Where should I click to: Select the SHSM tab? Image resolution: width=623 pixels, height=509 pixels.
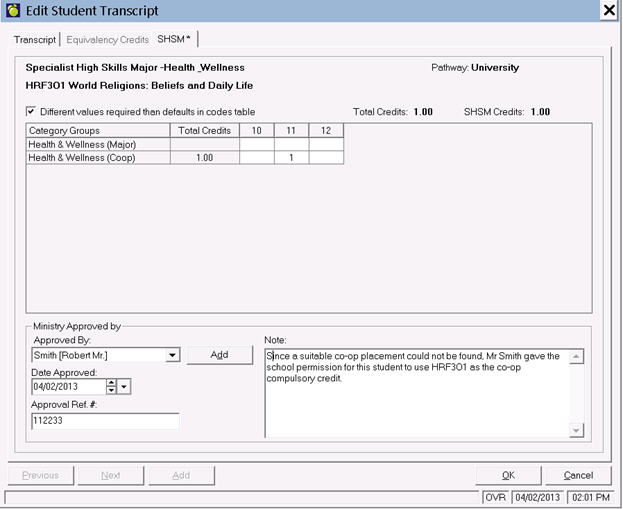click(173, 39)
